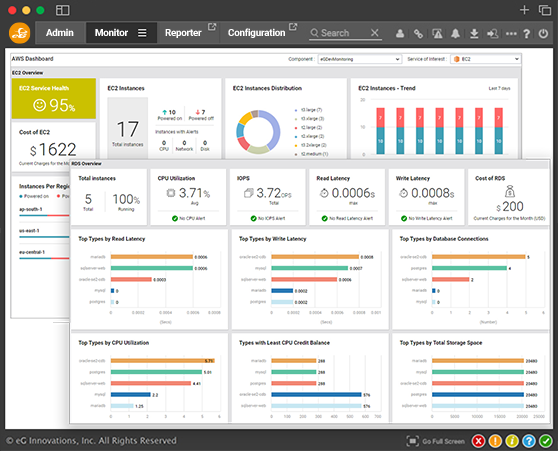This screenshot has width=558, height=451.
Task: Click the Cost of EC2 $1622 value
Action: [53, 150]
